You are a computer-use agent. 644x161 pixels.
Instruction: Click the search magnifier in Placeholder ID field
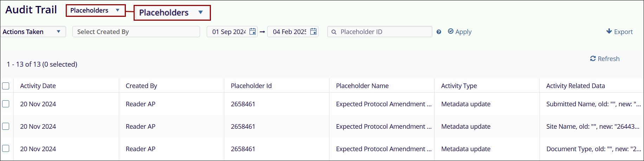[334, 32]
